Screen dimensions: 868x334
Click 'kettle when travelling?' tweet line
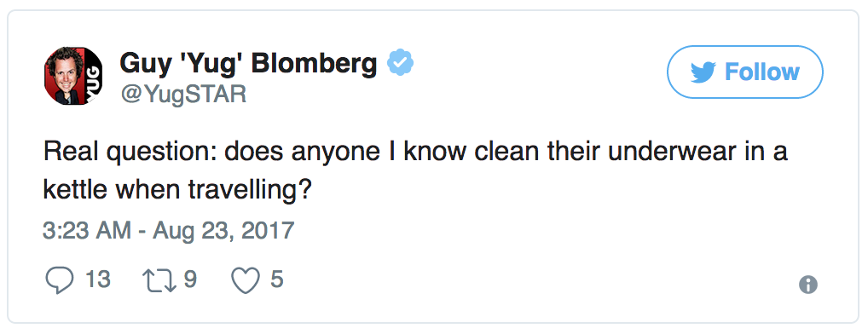pos(177,192)
